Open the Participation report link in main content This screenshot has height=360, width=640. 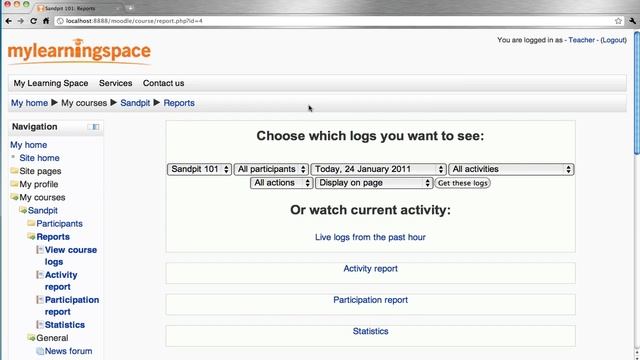pyautogui.click(x=371, y=300)
